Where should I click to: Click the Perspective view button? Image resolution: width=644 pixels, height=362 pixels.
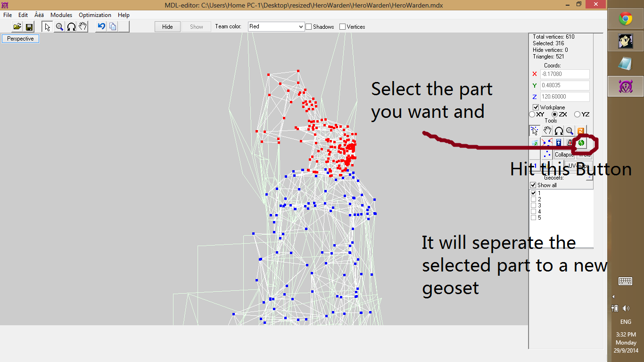point(20,39)
